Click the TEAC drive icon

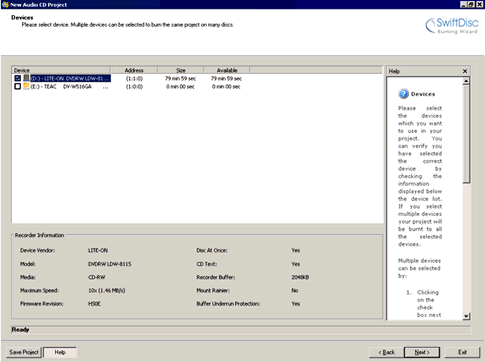click(x=26, y=86)
